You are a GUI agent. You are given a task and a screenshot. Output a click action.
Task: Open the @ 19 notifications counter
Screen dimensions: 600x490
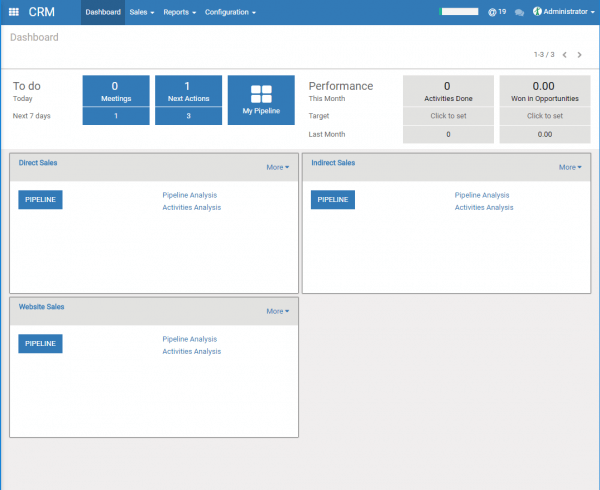(x=497, y=12)
